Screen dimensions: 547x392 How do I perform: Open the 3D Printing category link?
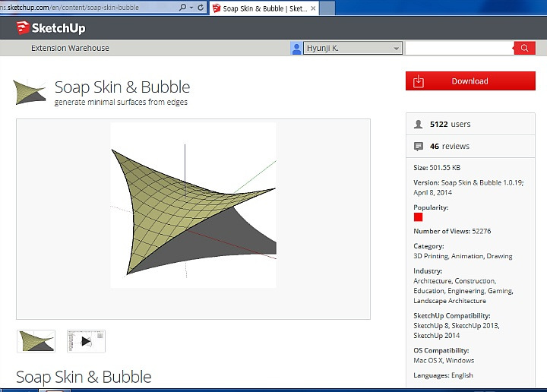pos(431,256)
